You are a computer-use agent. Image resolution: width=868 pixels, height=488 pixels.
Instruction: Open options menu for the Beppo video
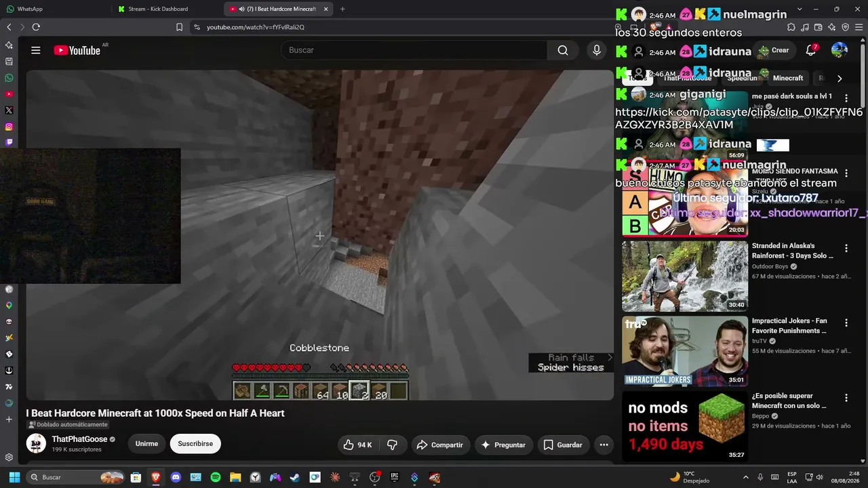pyautogui.click(x=846, y=398)
